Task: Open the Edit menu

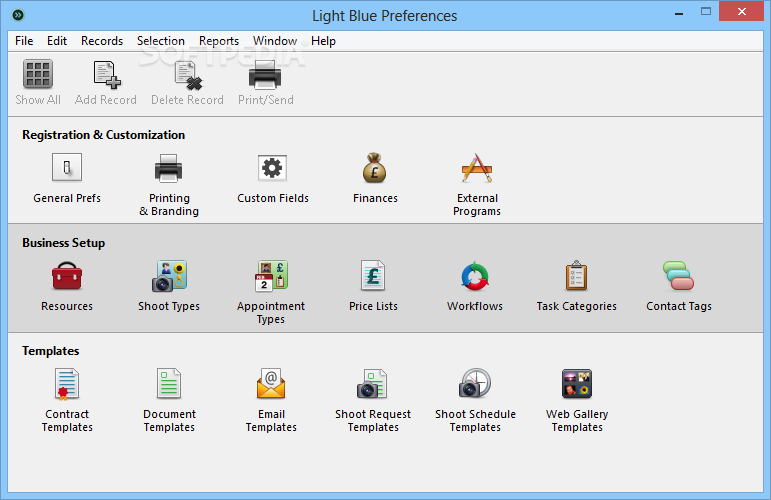Action: [x=57, y=41]
